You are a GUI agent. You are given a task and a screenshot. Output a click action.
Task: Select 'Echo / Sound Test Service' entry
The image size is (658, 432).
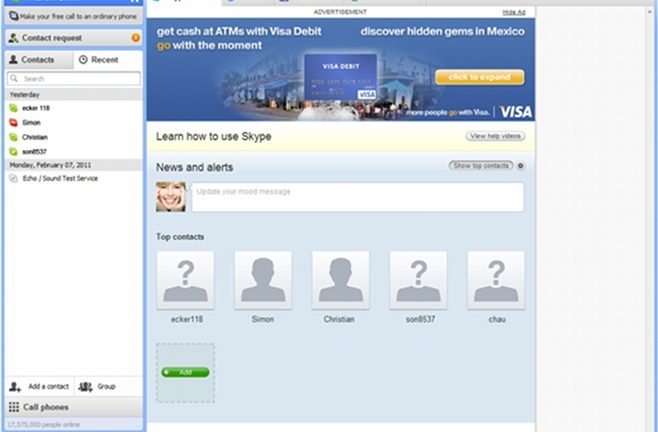pyautogui.click(x=74, y=178)
